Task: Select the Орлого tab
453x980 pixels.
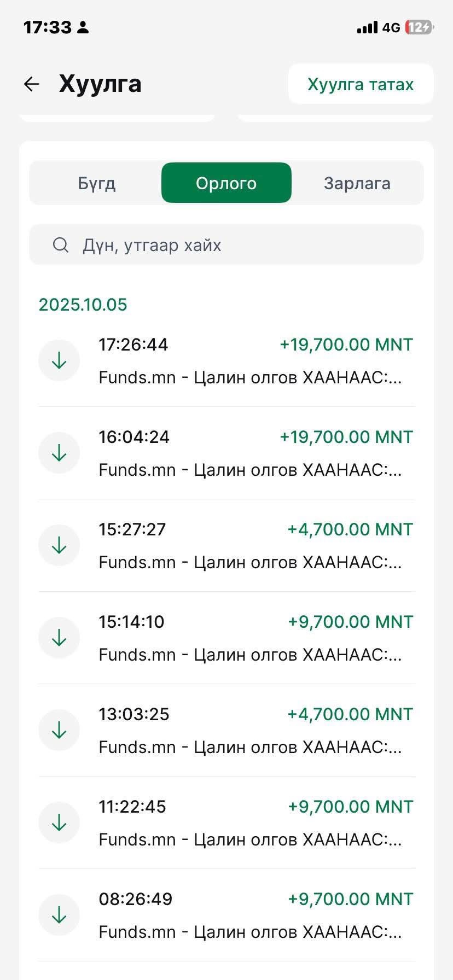Action: (226, 183)
